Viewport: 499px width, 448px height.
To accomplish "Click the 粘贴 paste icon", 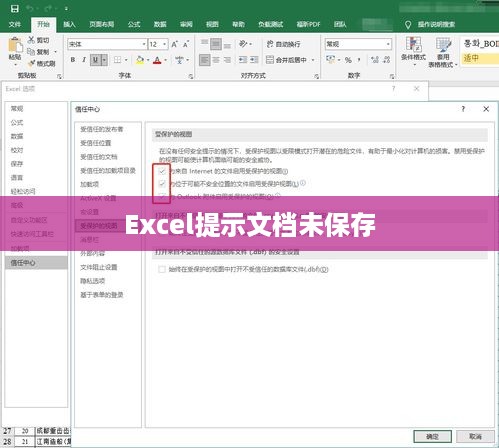I will coord(15,45).
